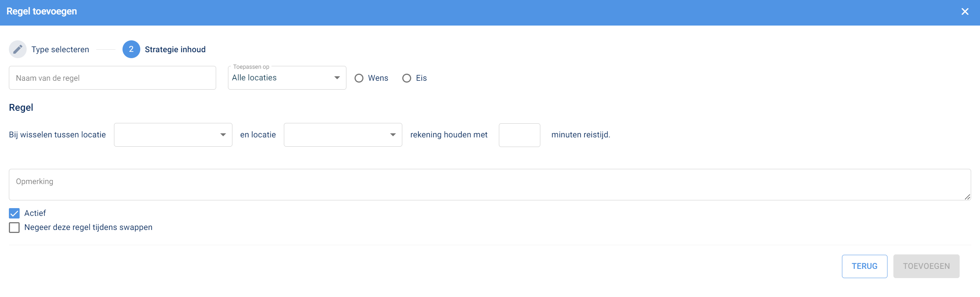Screen dimensions: 980x297
Task: Grab the Opmerking textarea resize handle
Action: (967, 197)
